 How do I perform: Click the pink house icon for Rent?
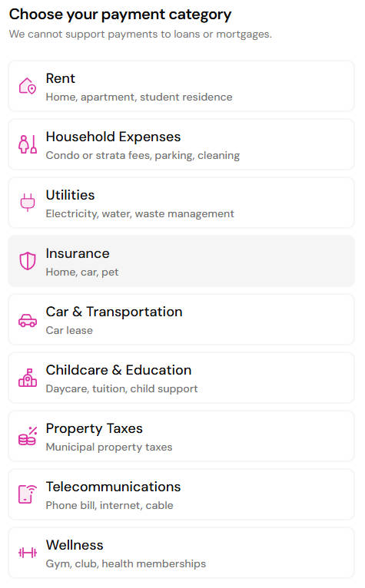[28, 86]
